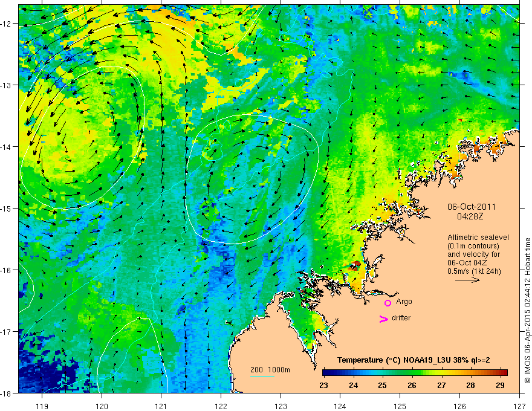Click latitude axis label -16

7,270
